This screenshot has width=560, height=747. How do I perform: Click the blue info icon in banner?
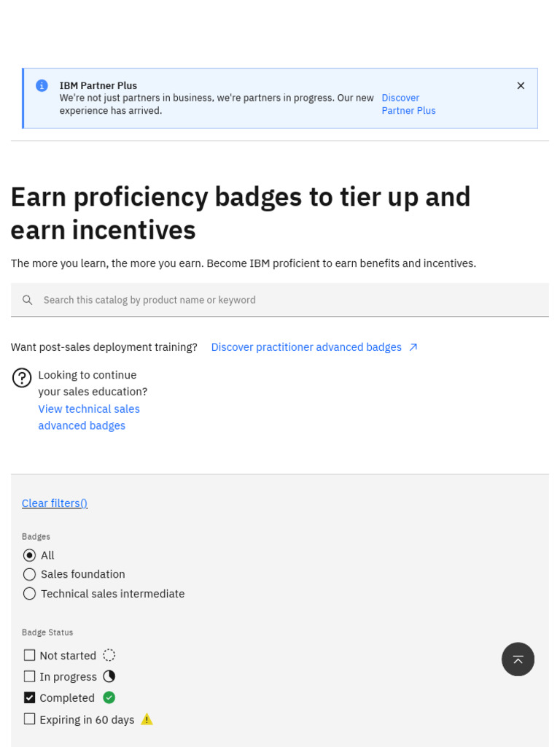click(42, 85)
